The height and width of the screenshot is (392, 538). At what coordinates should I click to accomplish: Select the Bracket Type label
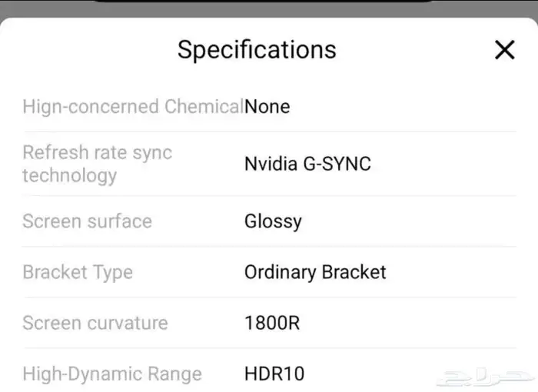tap(78, 272)
